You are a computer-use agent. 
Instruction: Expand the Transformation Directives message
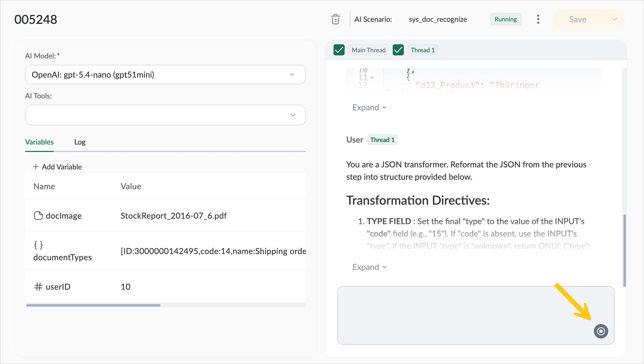tap(369, 267)
